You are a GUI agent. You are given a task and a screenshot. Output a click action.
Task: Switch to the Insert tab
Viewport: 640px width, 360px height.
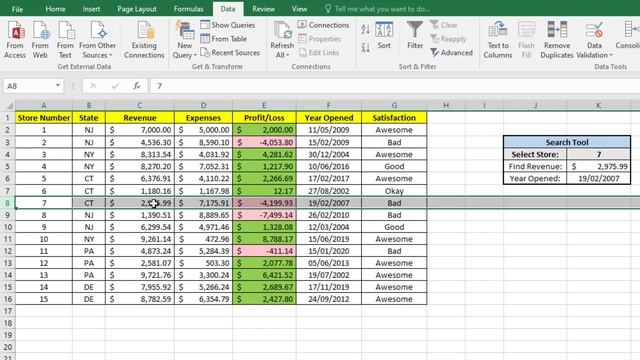point(91,9)
